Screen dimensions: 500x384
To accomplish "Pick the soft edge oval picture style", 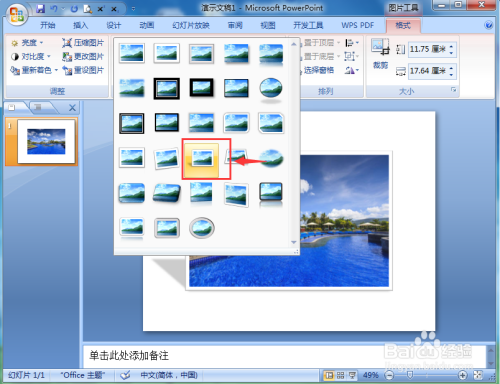I will [271, 158].
